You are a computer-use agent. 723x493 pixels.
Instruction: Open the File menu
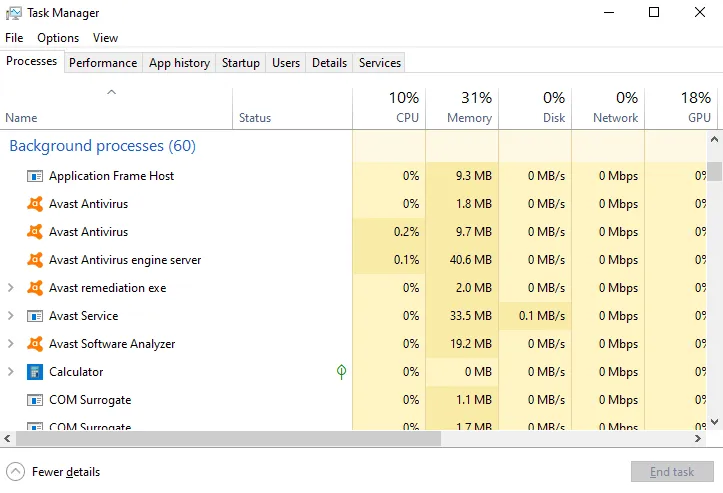[x=14, y=38]
